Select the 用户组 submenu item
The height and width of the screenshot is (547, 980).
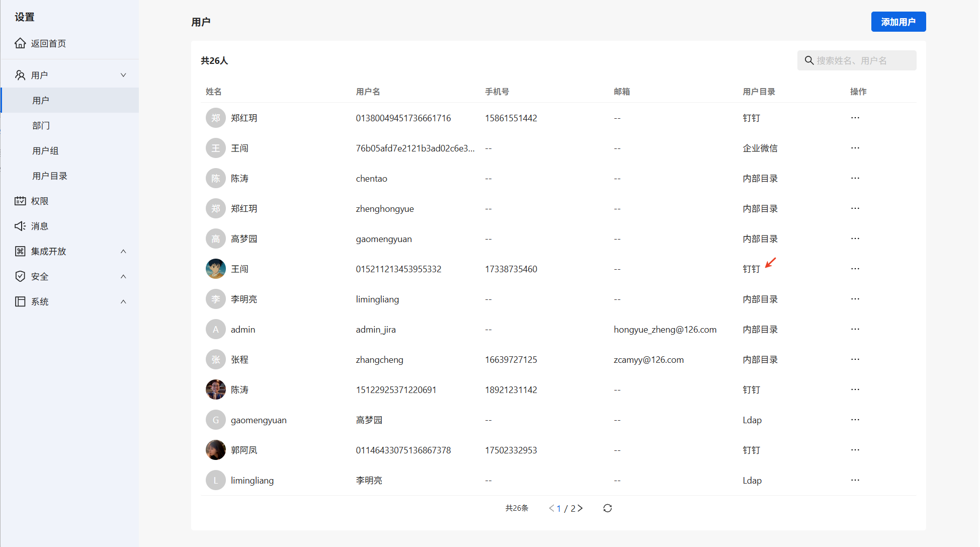tap(45, 150)
